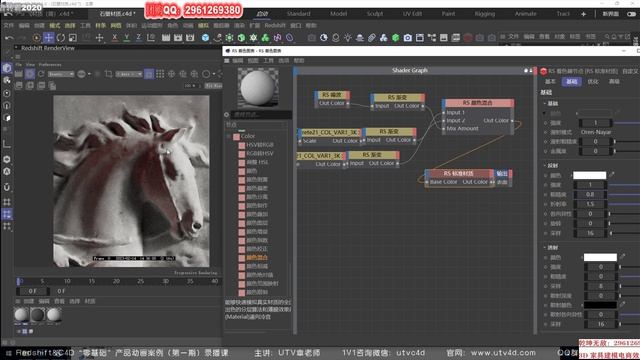
Task: Click the first material ball in material manager
Action: pyautogui.click(x=21, y=315)
